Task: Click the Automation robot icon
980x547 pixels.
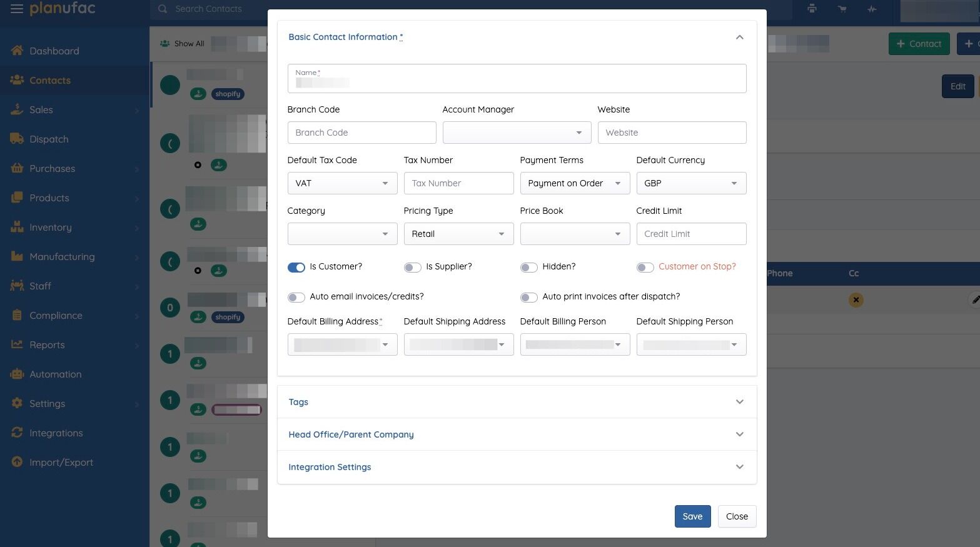Action: [x=17, y=374]
